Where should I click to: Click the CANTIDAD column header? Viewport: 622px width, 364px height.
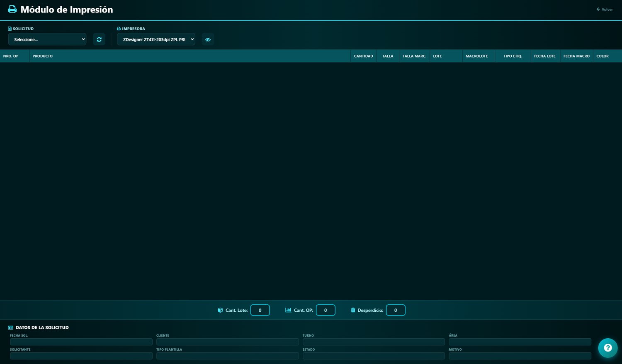[364, 56]
